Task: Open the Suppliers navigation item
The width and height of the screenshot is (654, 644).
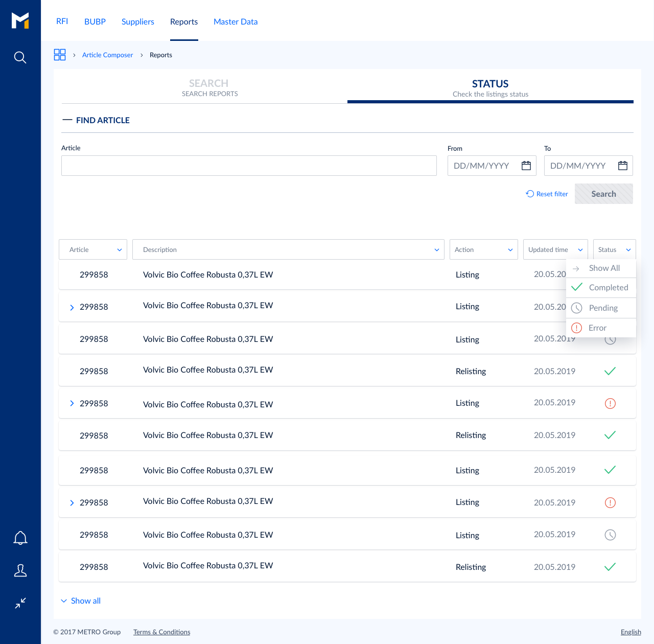Action: 138,21
